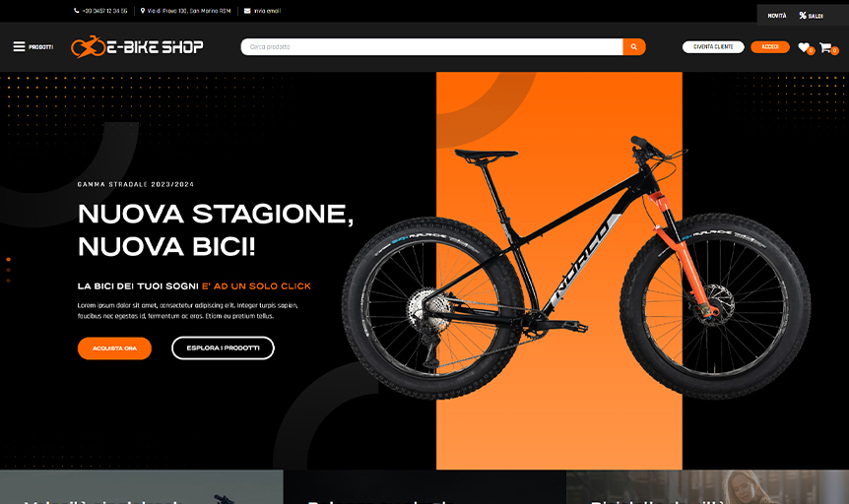Screen dimensions: 849x504
Task: Open the shopping cart icon
Action: [x=825, y=47]
